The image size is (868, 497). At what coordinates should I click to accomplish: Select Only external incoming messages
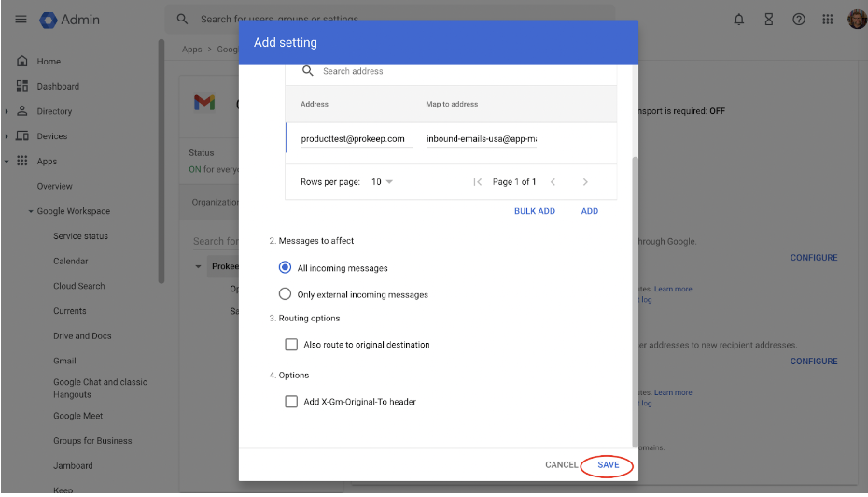pos(285,293)
